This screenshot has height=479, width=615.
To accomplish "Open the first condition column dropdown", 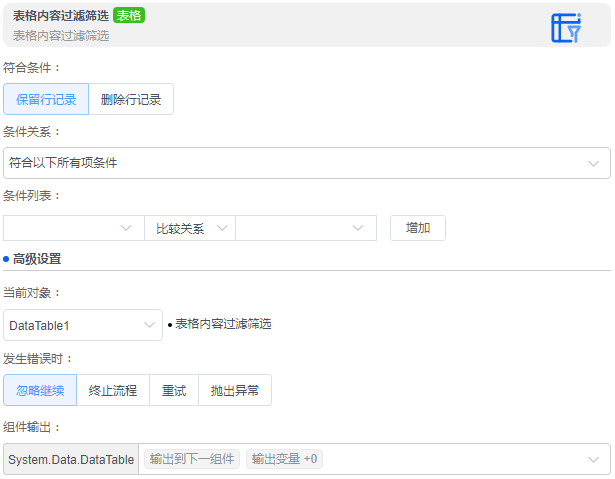I will (74, 228).
